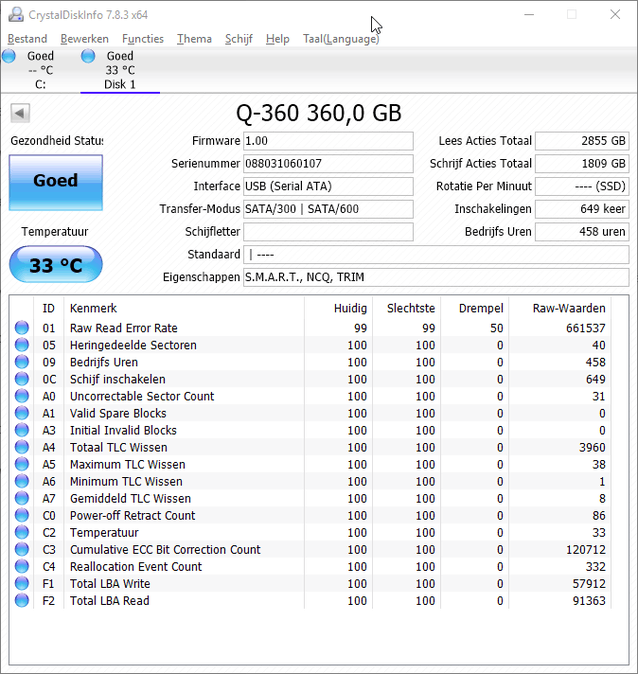Click raw value 91363 for Total LBA Read
Image resolution: width=638 pixels, height=674 pixels.
point(589,600)
